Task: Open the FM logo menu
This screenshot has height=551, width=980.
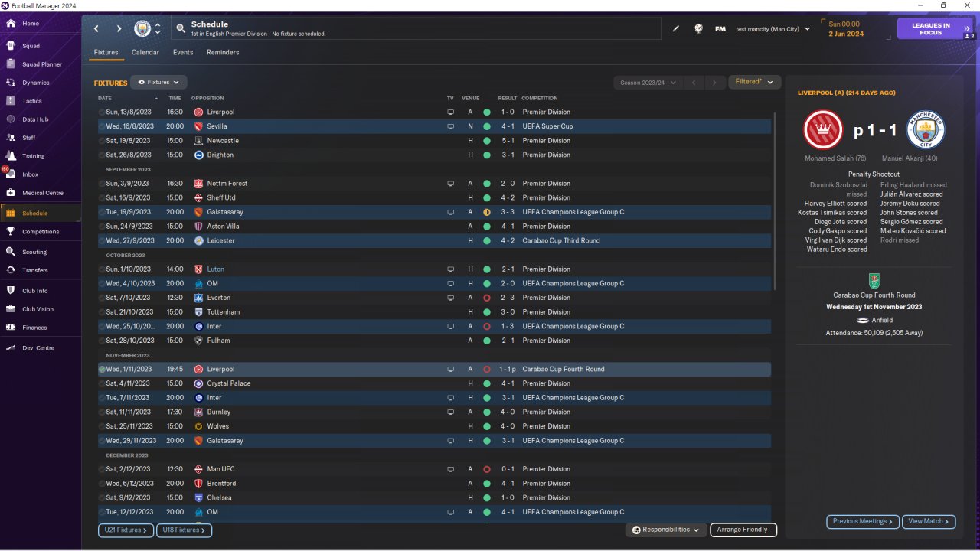Action: coord(720,29)
